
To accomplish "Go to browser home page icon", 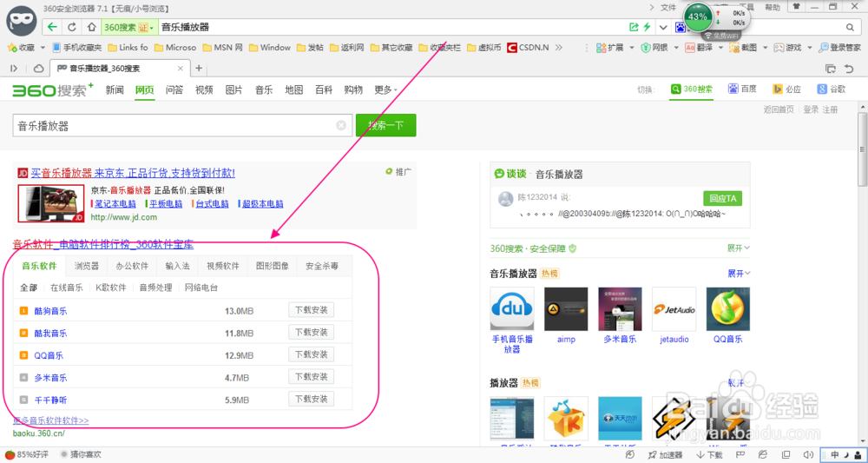I will (x=92, y=27).
